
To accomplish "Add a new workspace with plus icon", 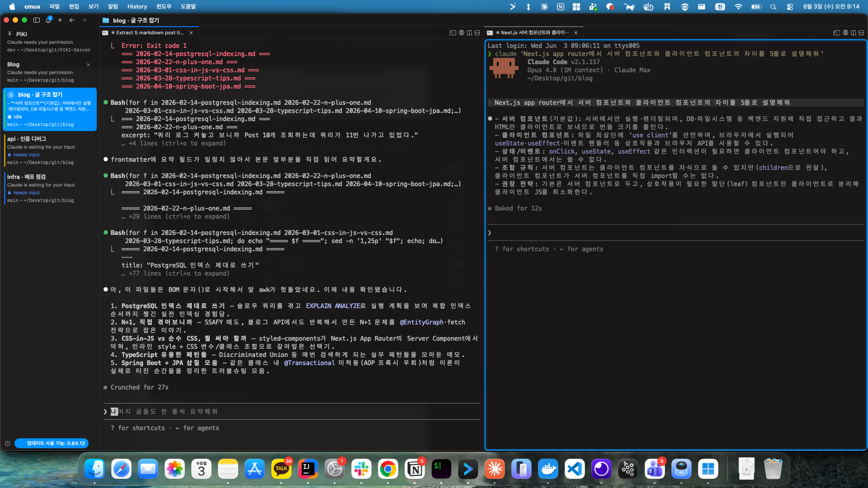I will click(x=60, y=20).
